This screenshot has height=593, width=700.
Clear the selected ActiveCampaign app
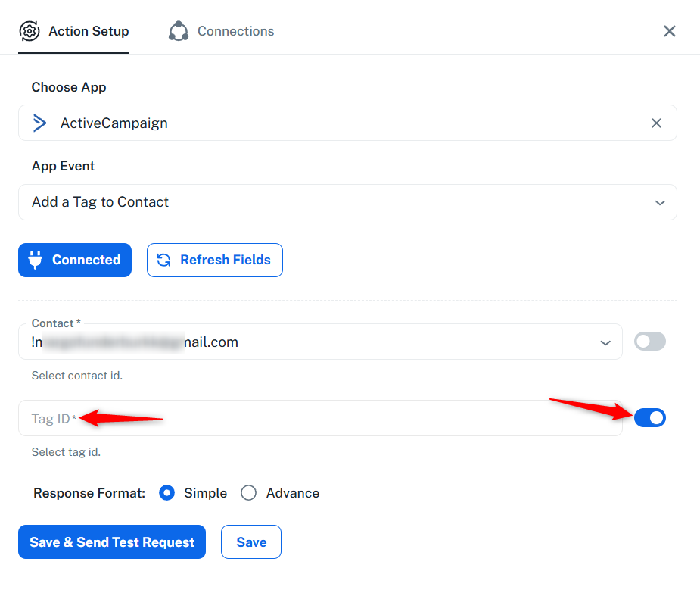click(x=656, y=123)
